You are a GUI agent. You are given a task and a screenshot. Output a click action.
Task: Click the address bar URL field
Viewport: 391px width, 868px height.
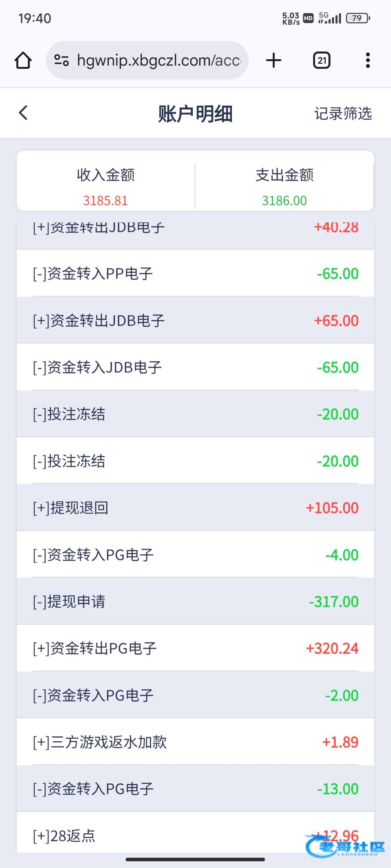pos(159,60)
